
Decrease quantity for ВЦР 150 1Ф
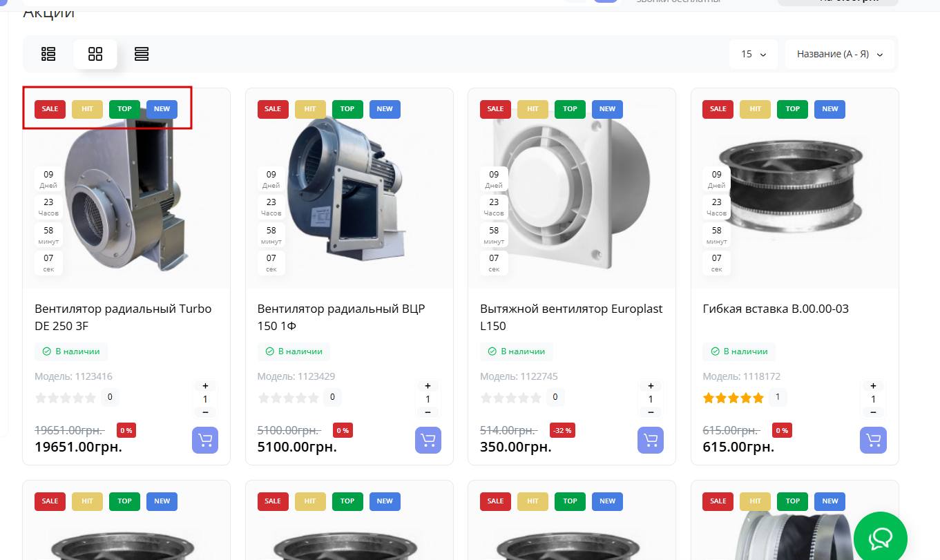point(428,412)
